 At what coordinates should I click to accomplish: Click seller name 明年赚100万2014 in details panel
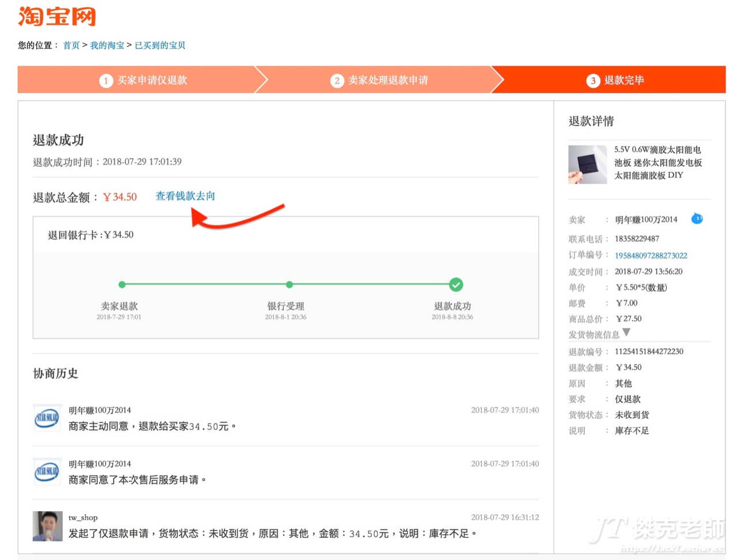pos(646,220)
